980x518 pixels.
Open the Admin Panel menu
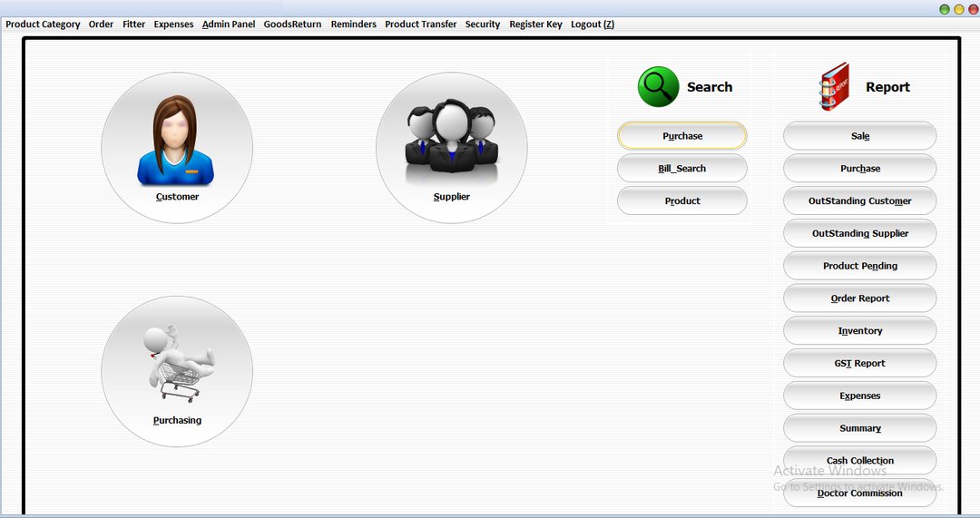(229, 24)
